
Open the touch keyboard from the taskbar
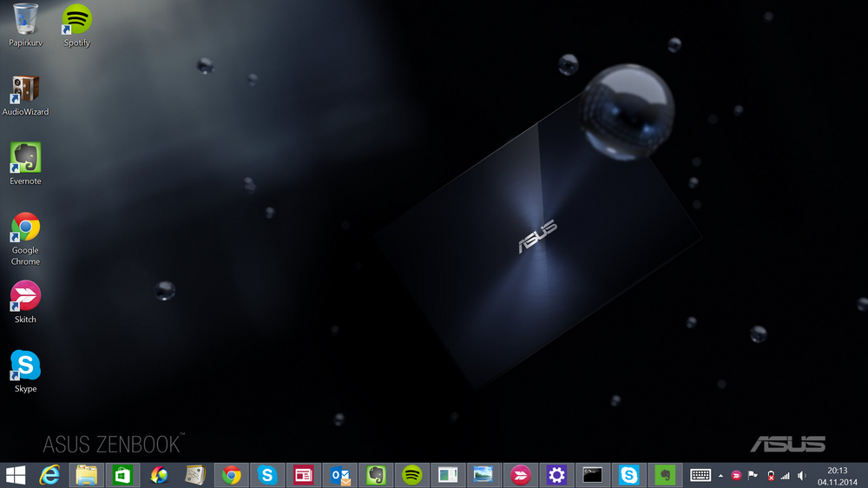coord(700,475)
